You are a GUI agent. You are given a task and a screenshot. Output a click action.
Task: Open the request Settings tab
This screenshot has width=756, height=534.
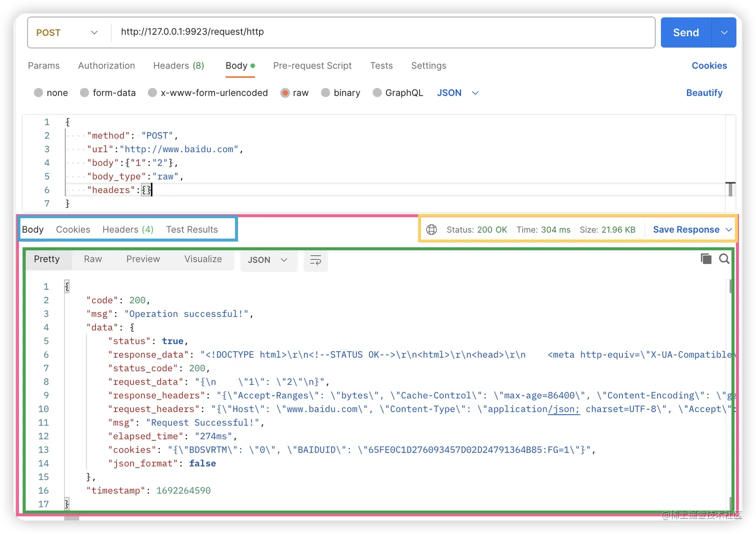[x=428, y=66]
